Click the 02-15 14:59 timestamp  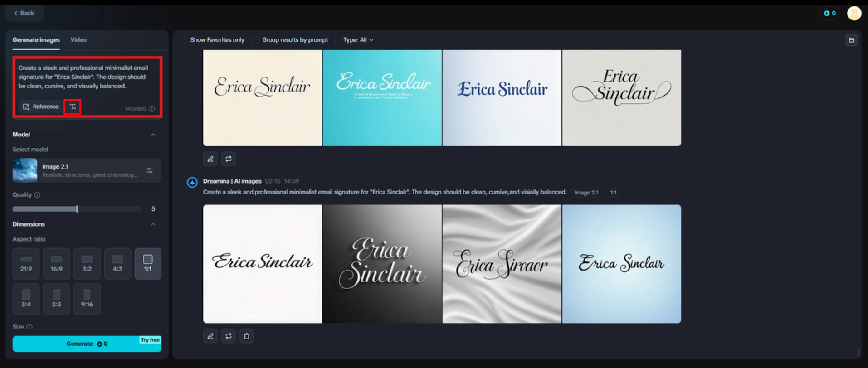tap(282, 181)
